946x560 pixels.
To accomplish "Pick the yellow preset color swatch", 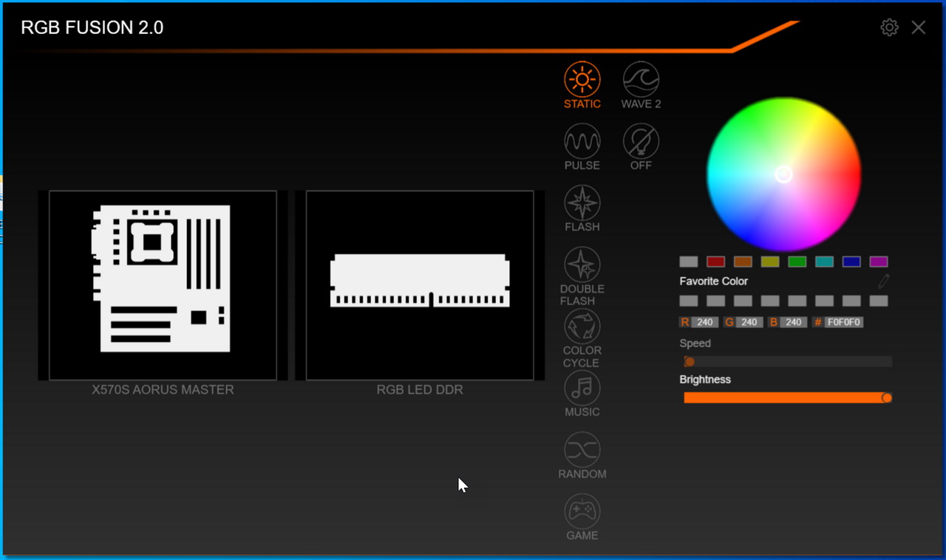I will coord(770,262).
